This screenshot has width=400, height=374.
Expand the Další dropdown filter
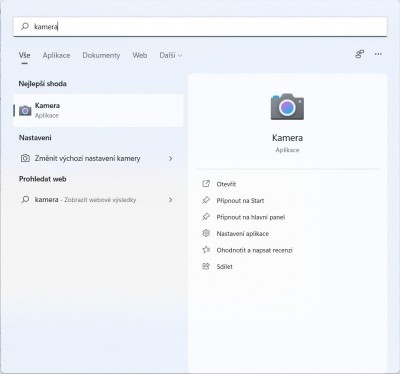click(171, 55)
